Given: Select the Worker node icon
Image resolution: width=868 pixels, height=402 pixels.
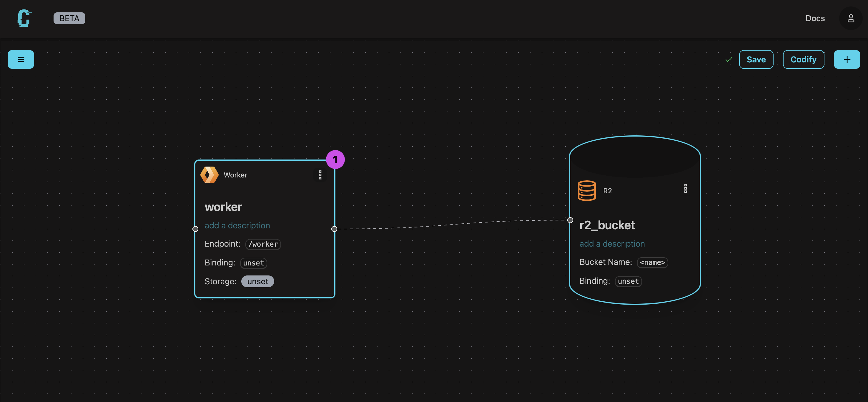Looking at the screenshot, I should pos(209,175).
